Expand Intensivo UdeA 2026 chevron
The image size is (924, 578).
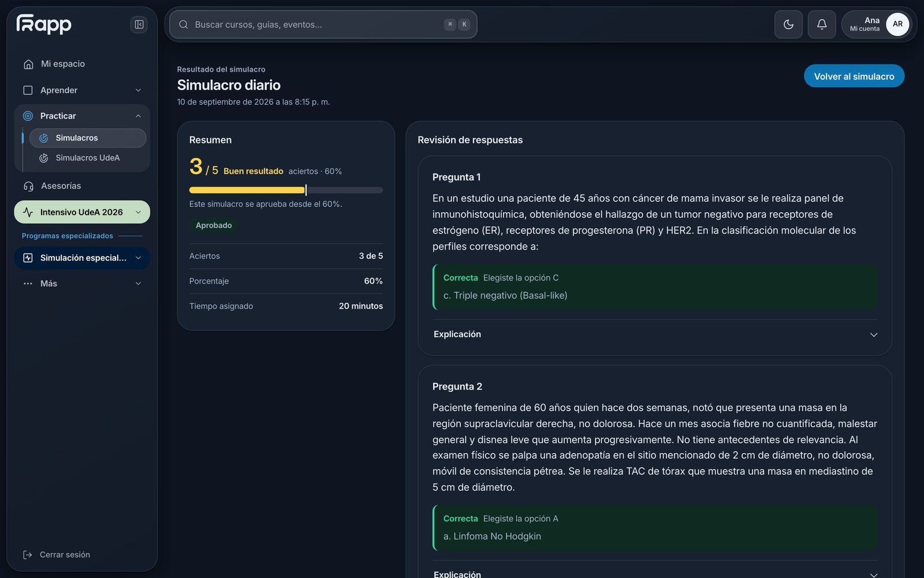click(138, 212)
